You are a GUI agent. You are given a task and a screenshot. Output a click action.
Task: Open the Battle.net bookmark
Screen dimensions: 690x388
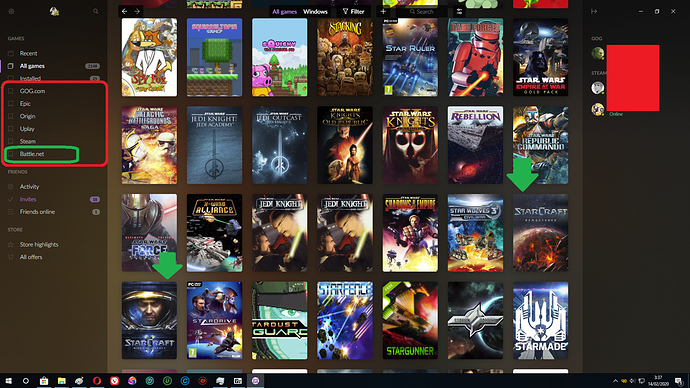click(x=32, y=154)
